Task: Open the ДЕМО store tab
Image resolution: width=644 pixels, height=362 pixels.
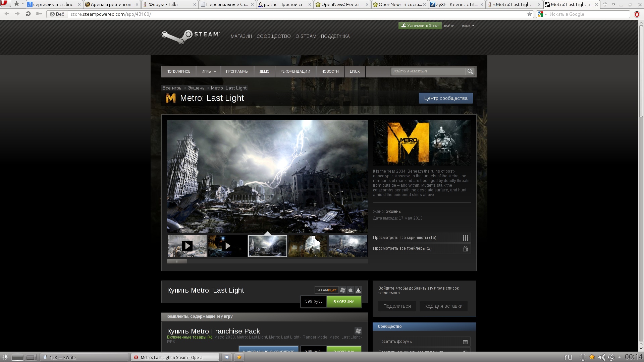Action: click(264, 71)
